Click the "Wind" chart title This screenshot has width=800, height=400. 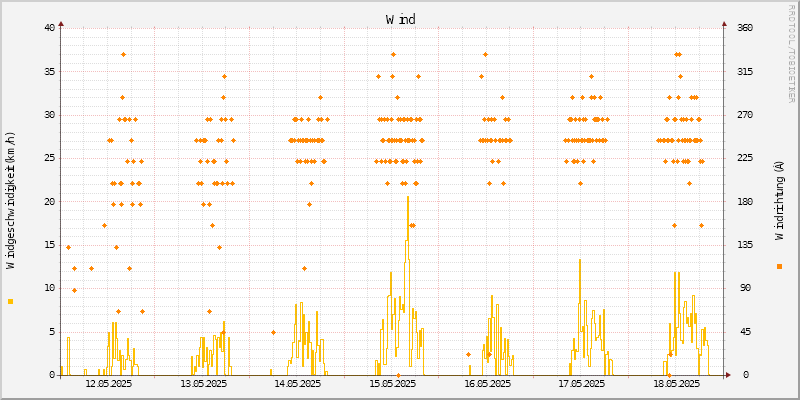pos(400,19)
